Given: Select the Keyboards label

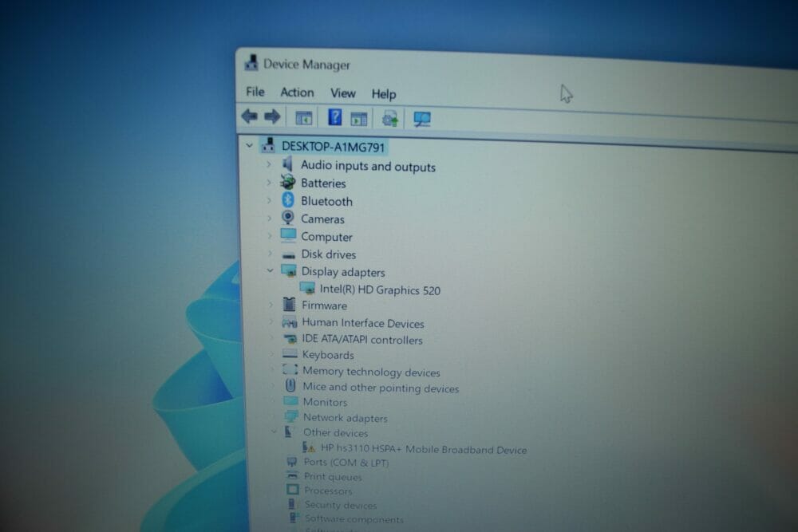Looking at the screenshot, I should (x=328, y=355).
